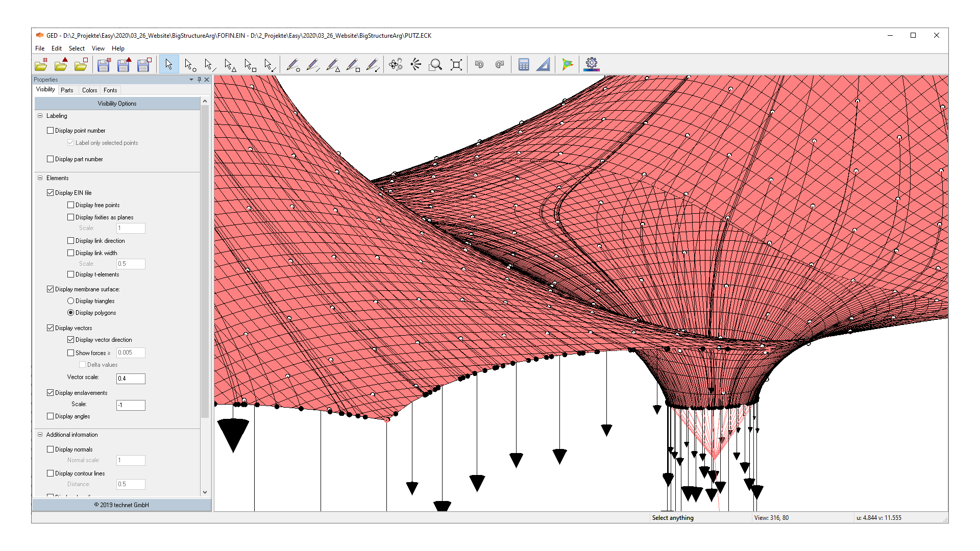Select the Zoom magnifier tool
Screen dimensions: 980x551
pyautogui.click(x=436, y=64)
